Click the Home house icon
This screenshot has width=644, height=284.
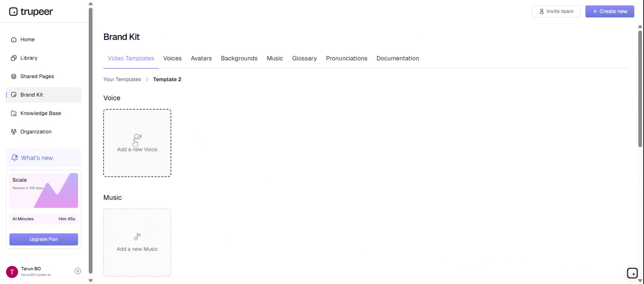pos(14,40)
